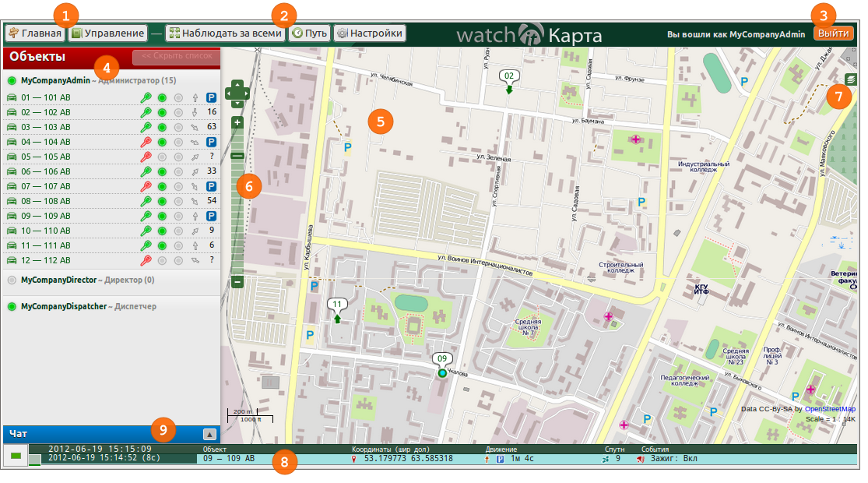Select map marker 09 on the map
The height and width of the screenshot is (483, 868).
pos(441,365)
